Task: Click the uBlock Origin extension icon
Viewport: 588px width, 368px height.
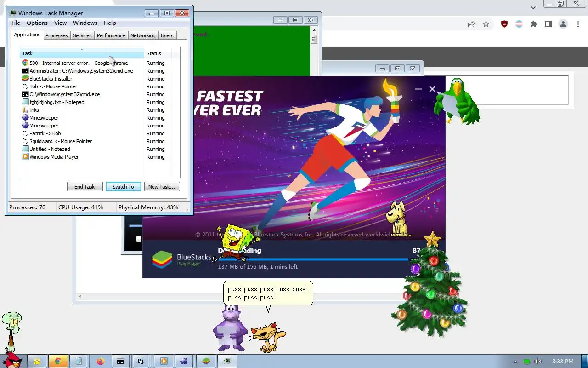Action: 504,24
